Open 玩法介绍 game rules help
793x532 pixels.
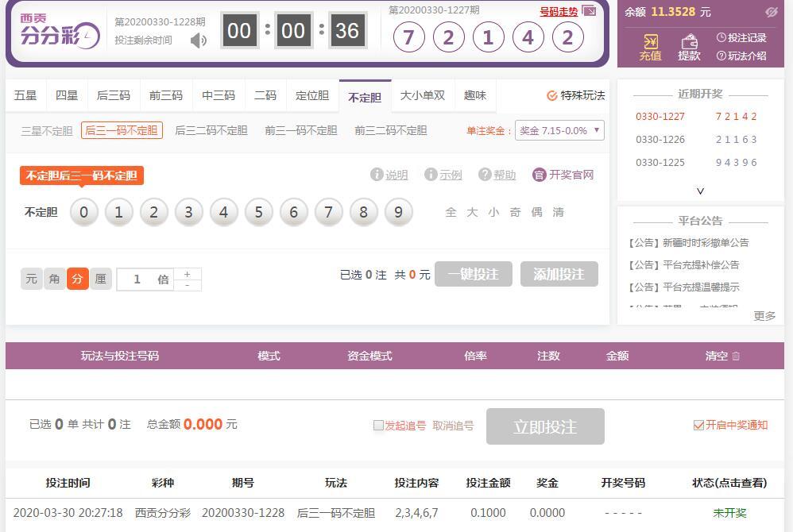click(x=741, y=56)
